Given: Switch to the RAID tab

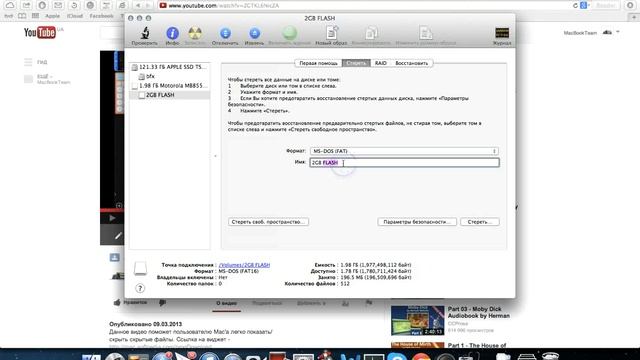Looking at the screenshot, I should pos(380,63).
